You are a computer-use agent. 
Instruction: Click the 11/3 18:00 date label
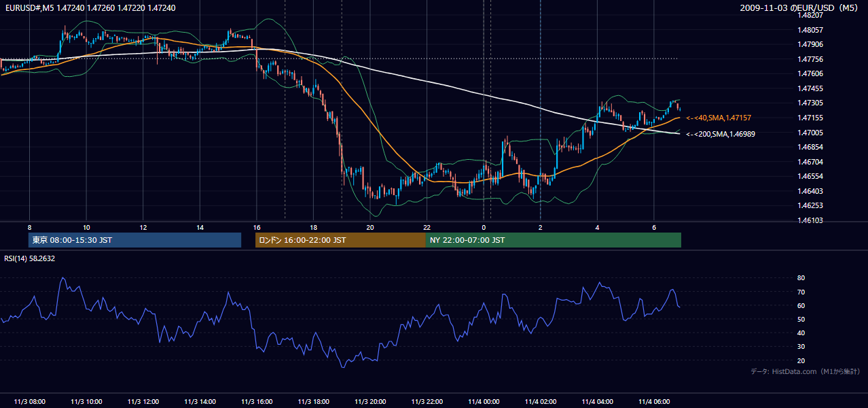click(313, 402)
